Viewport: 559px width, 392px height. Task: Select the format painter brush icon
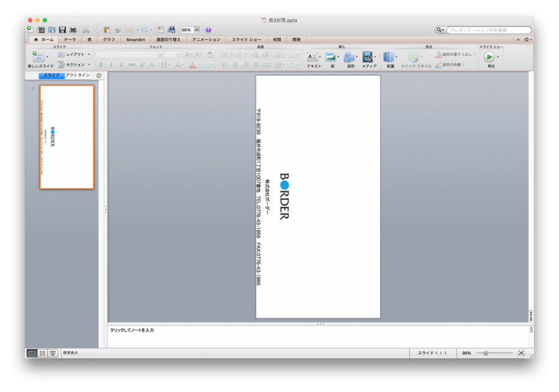[x=118, y=30]
